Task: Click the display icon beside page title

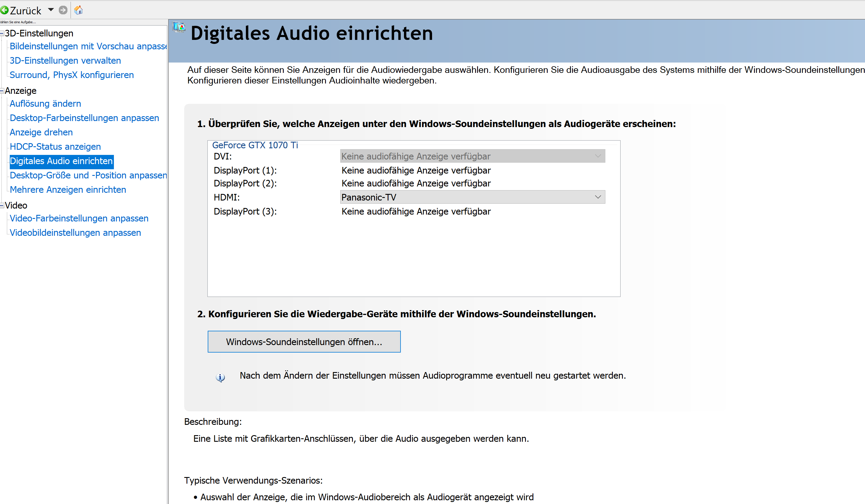Action: 179,28
